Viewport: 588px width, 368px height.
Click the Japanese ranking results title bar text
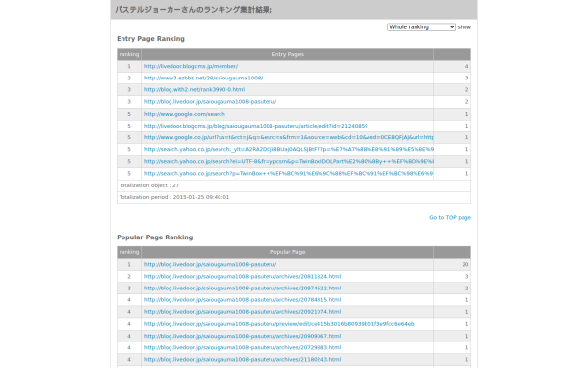coord(193,10)
